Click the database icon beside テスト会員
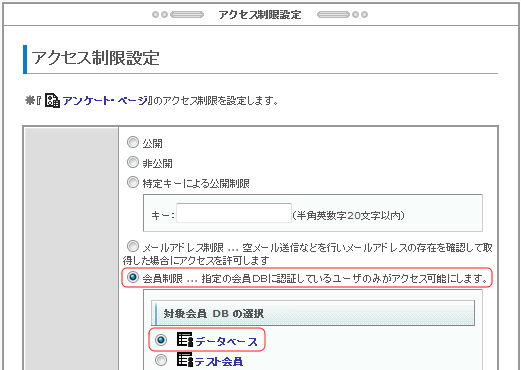 [x=185, y=359]
